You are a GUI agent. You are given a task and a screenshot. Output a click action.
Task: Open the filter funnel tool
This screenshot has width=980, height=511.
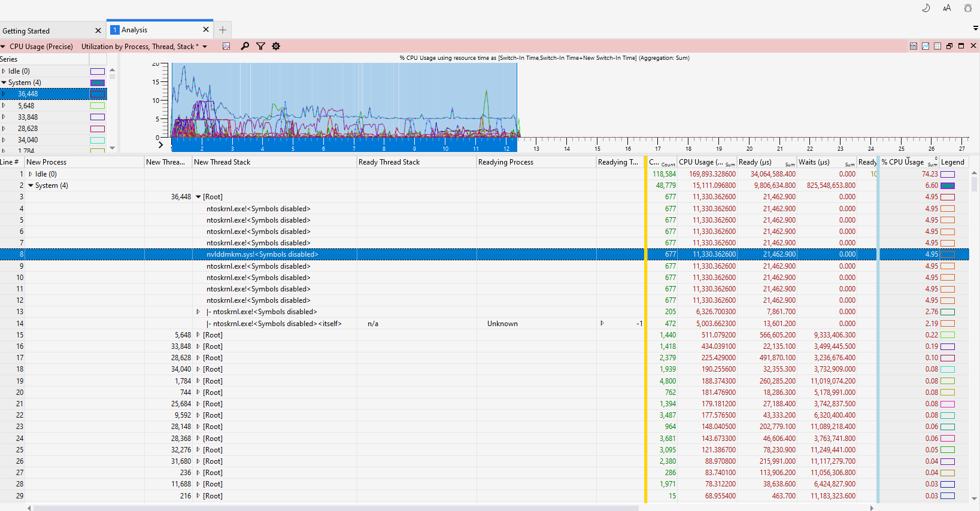260,46
